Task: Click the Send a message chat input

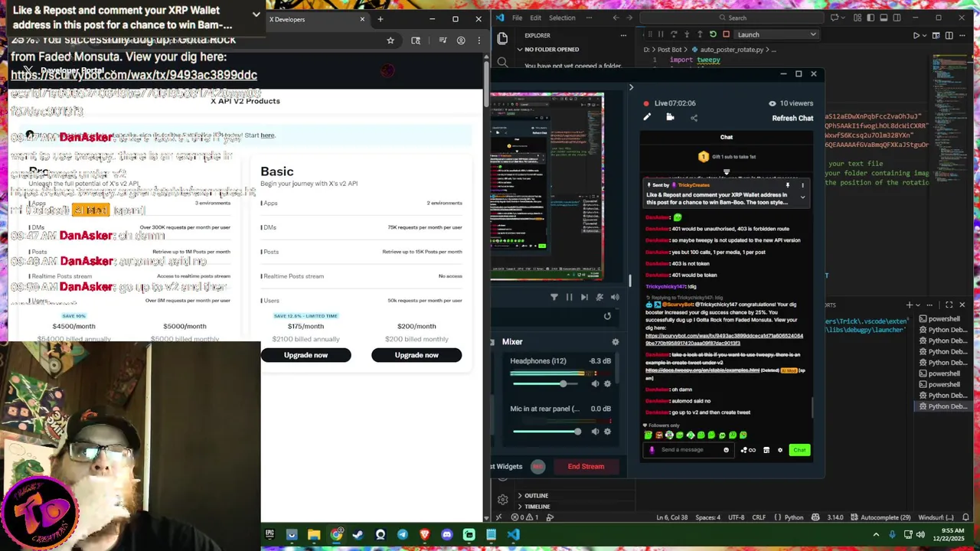Action: coord(689,450)
